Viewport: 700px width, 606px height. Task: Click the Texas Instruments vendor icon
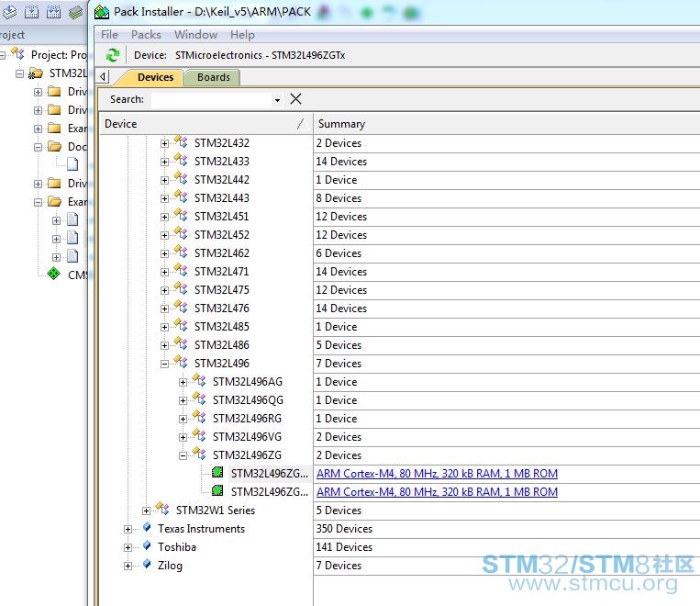tap(147, 527)
